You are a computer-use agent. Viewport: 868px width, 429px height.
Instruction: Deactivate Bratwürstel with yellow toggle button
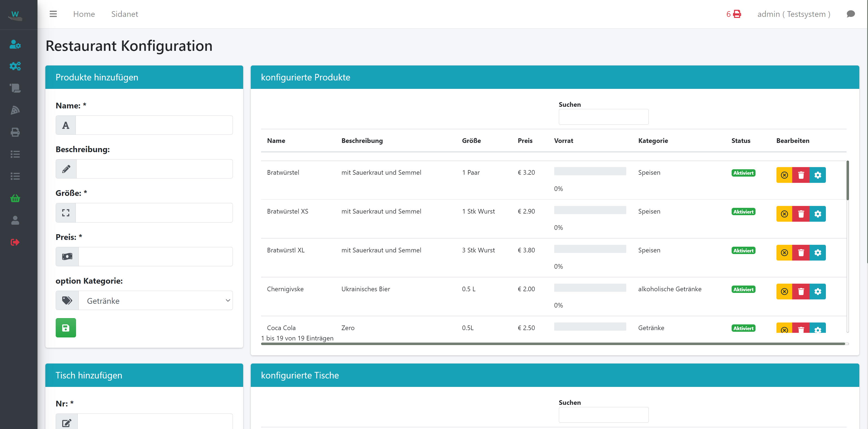(784, 175)
